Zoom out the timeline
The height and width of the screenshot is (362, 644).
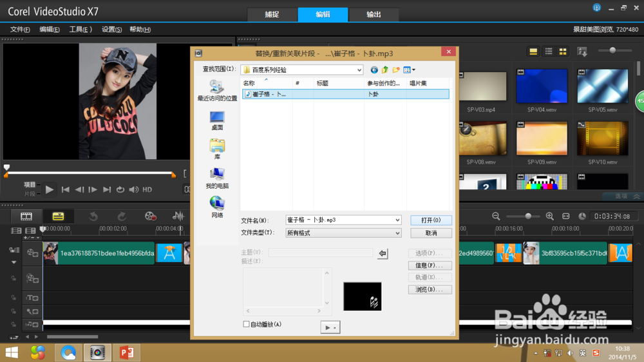(496, 216)
